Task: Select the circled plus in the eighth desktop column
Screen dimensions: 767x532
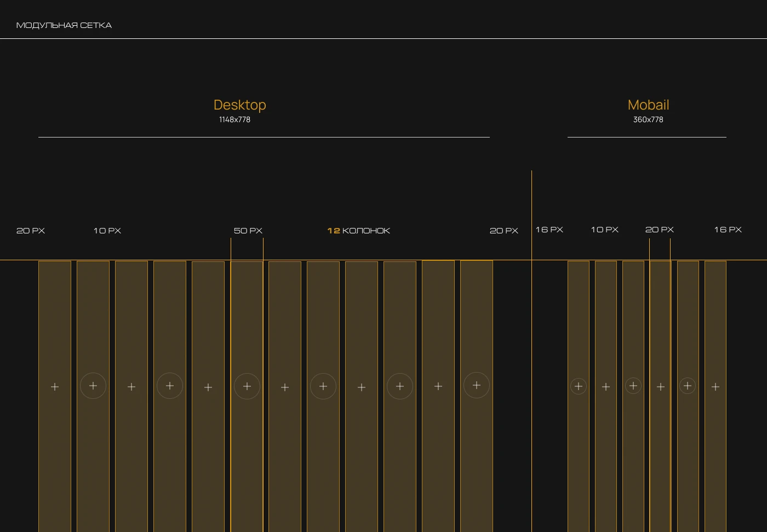Action: [x=323, y=386]
